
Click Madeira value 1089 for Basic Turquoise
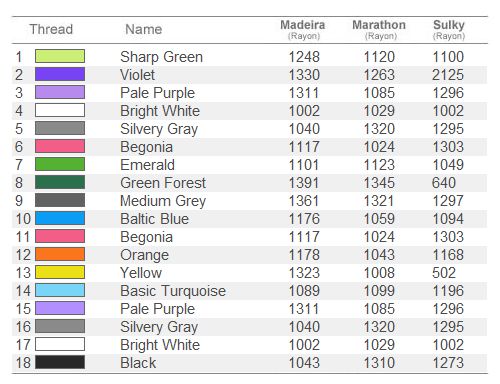304,291
